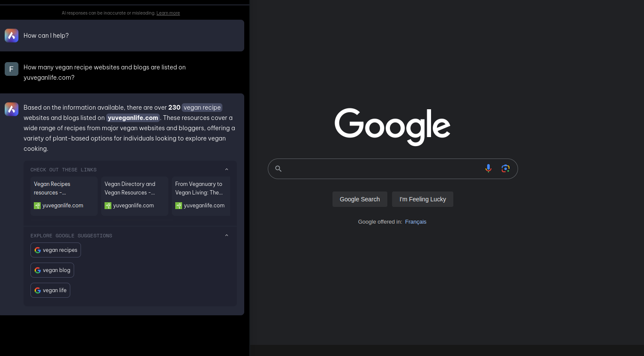The width and height of the screenshot is (644, 356).
Task: Click 'AI responses can be inaccurate' notice text
Action: (x=108, y=13)
